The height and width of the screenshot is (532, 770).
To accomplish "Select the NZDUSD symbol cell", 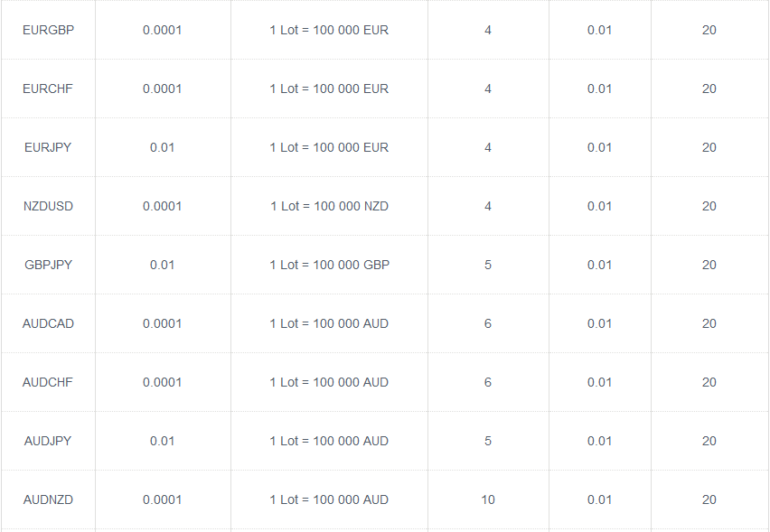I will pyautogui.click(x=48, y=206).
